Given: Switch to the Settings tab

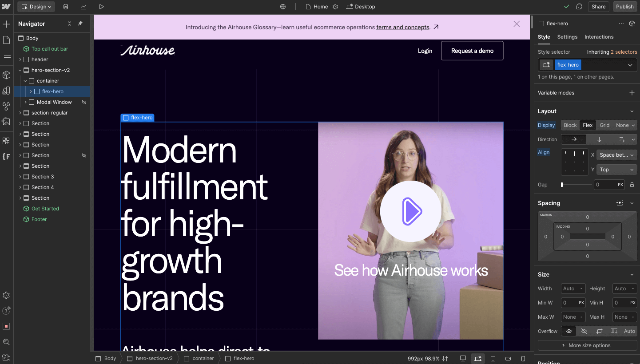Looking at the screenshot, I should point(567,37).
